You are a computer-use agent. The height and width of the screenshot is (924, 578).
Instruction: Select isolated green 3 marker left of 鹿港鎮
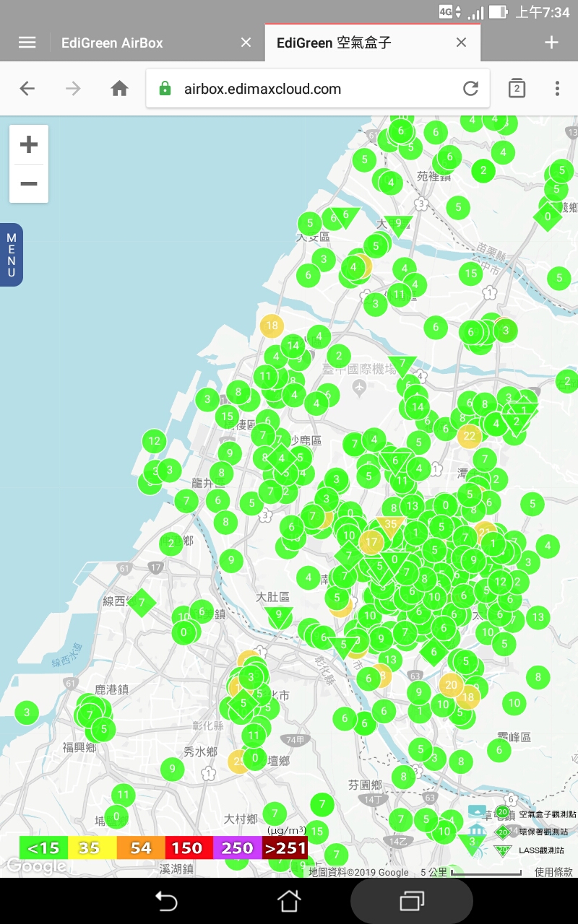click(x=27, y=712)
